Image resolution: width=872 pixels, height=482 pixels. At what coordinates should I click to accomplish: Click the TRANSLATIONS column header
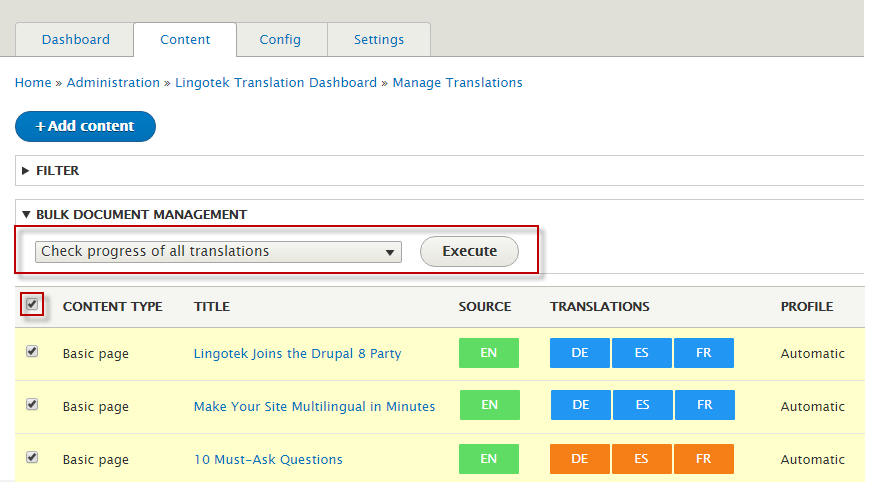600,307
